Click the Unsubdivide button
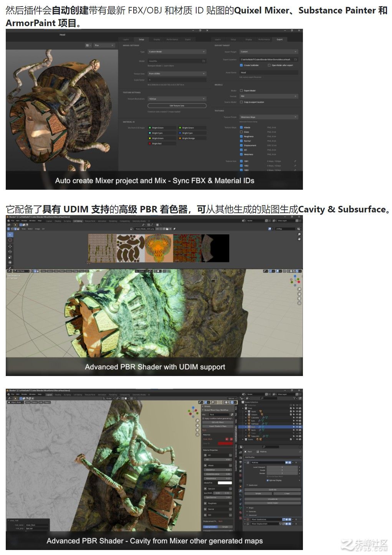The image size is (392, 555). tap(273, 499)
